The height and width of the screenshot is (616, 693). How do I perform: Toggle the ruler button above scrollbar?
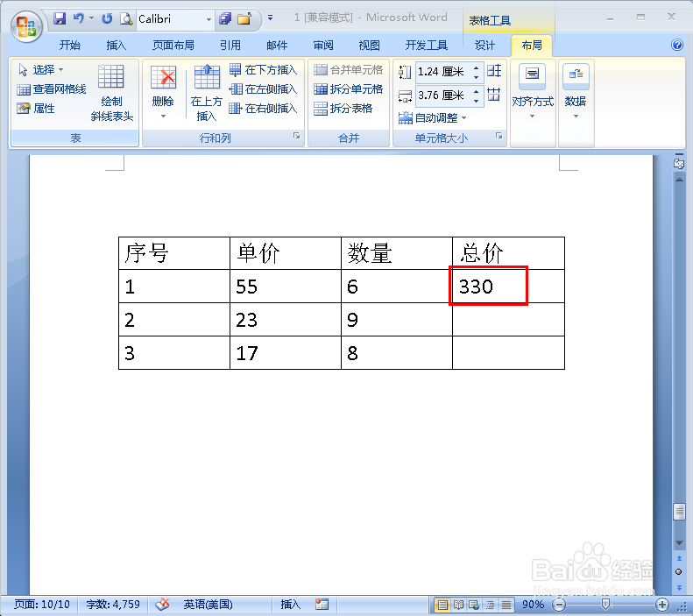679,164
